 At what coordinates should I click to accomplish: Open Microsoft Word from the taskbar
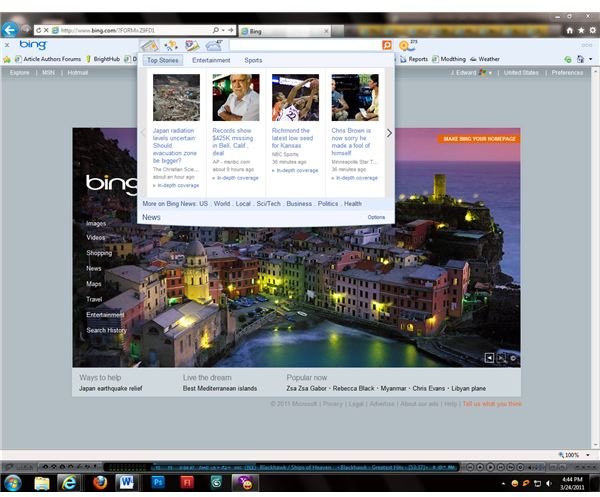pos(126,483)
